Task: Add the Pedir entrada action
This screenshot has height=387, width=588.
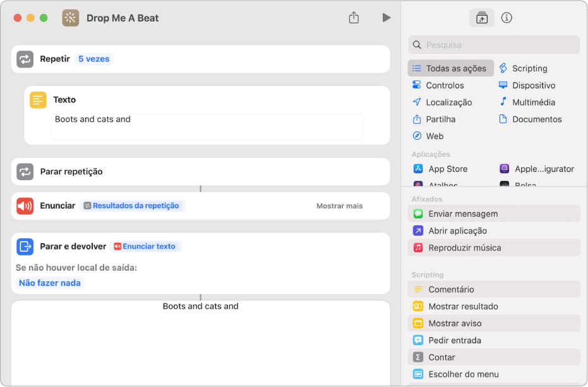Action: point(493,340)
